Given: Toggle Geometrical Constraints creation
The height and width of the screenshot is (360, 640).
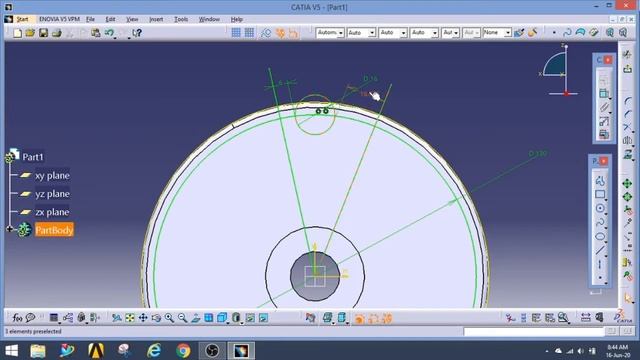Looking at the screenshot, I should point(280,33).
